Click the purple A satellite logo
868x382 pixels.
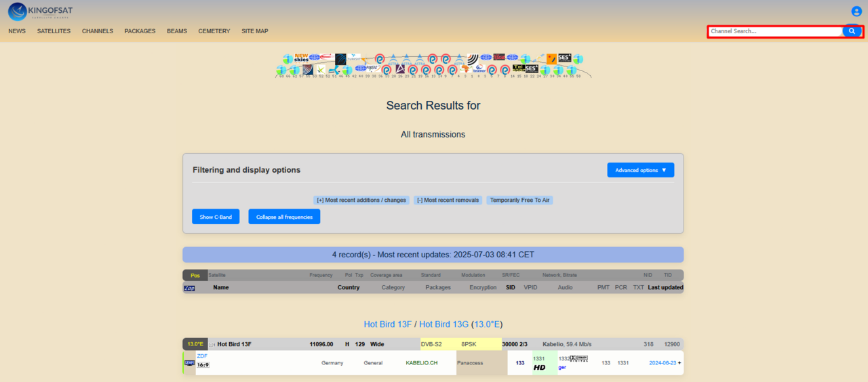[x=400, y=68]
